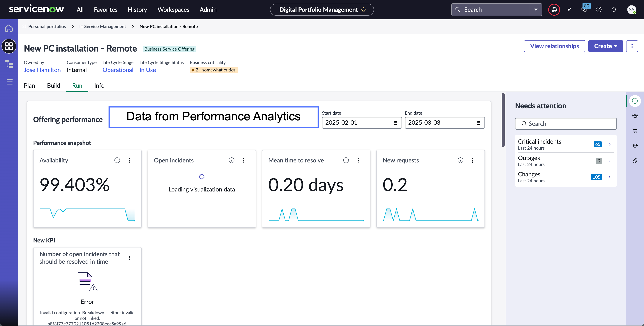Open the attachments paperclip icon
The height and width of the screenshot is (326, 644).
click(635, 161)
